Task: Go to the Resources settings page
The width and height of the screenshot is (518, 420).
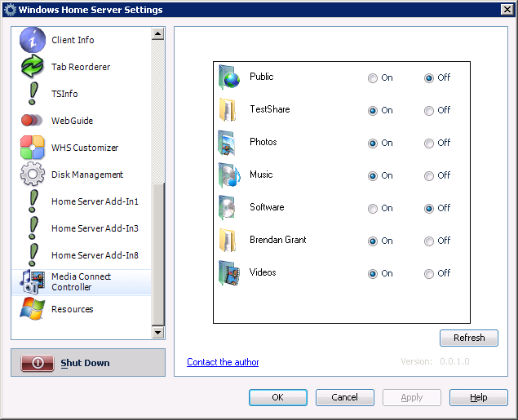Action: click(82, 309)
